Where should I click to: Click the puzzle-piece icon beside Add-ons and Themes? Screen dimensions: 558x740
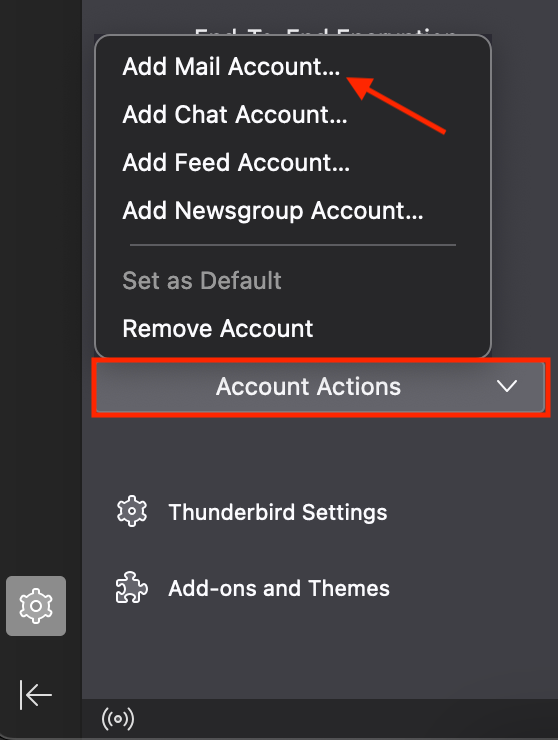[132, 588]
